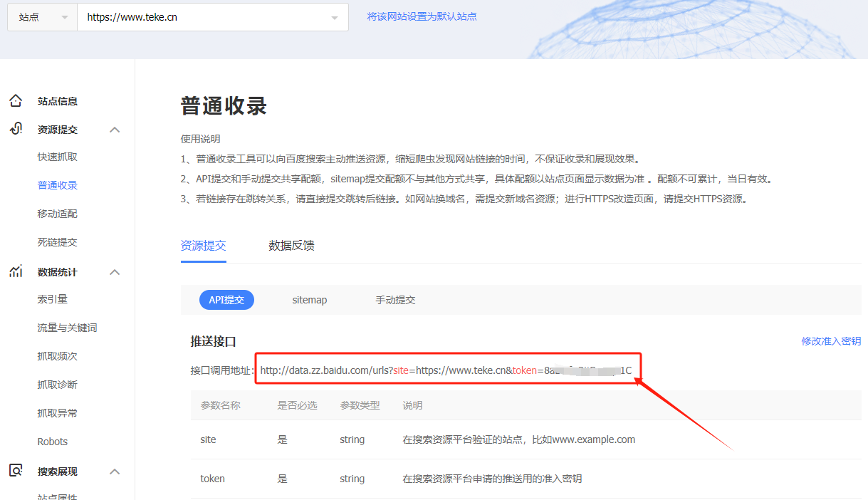Screen dimensions: 868x500
Task: Open the 站点 type dropdown
Action: (42, 17)
